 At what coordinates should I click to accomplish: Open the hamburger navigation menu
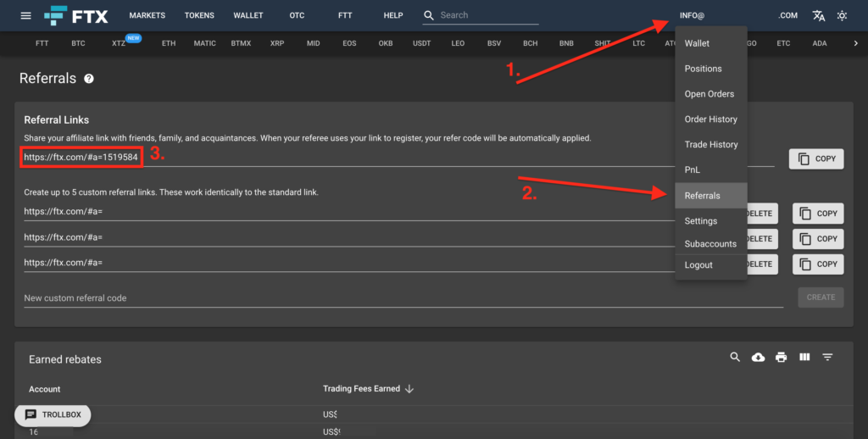click(26, 15)
